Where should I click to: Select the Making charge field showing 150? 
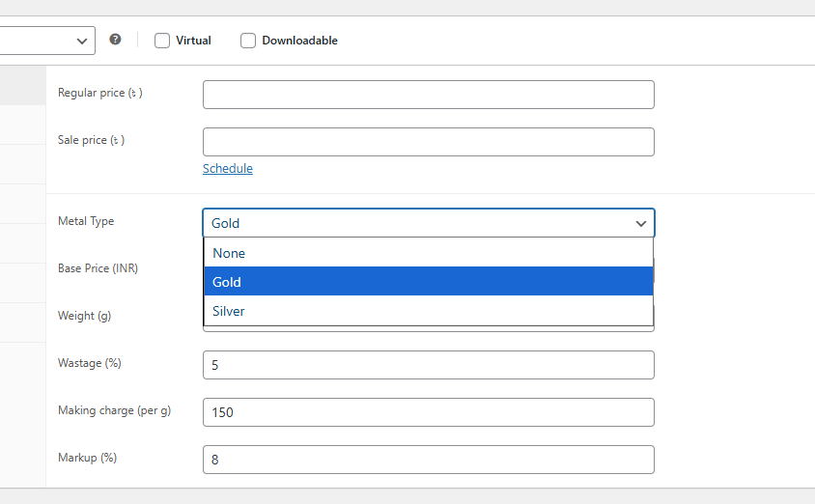pyautogui.click(x=428, y=412)
